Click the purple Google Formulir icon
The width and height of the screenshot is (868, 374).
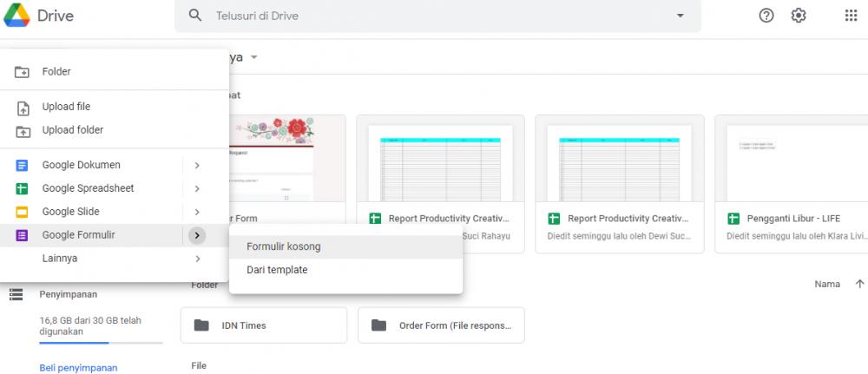point(22,236)
